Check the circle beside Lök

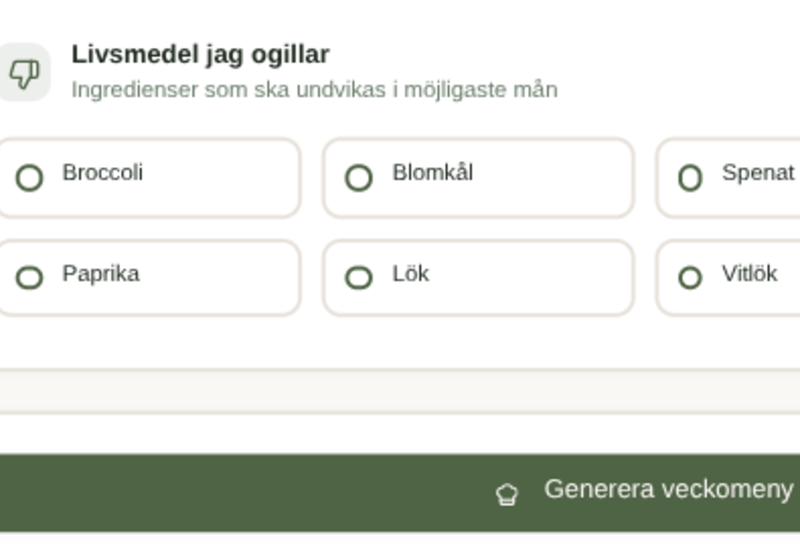[x=358, y=277]
